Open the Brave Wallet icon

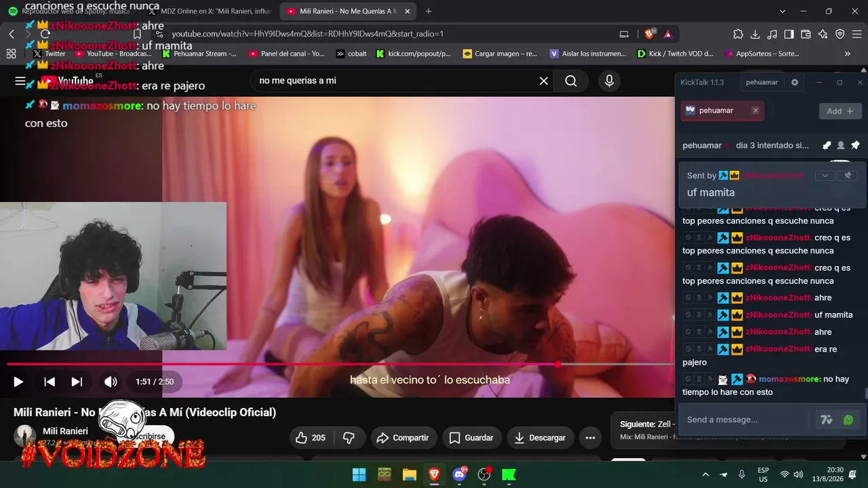click(x=806, y=34)
